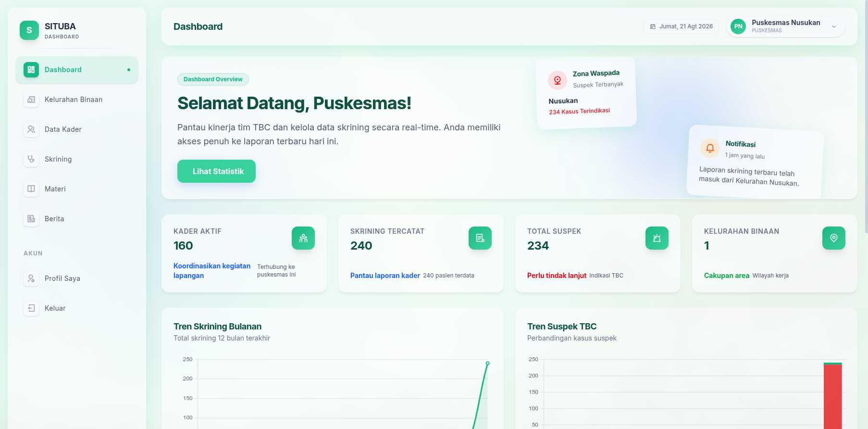Click the Data Kader people icon
The image size is (868, 429).
pyautogui.click(x=31, y=129)
